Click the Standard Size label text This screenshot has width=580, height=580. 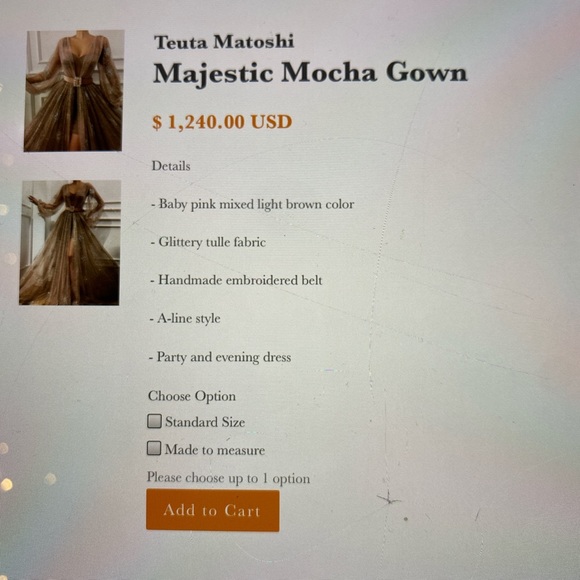coord(205,422)
